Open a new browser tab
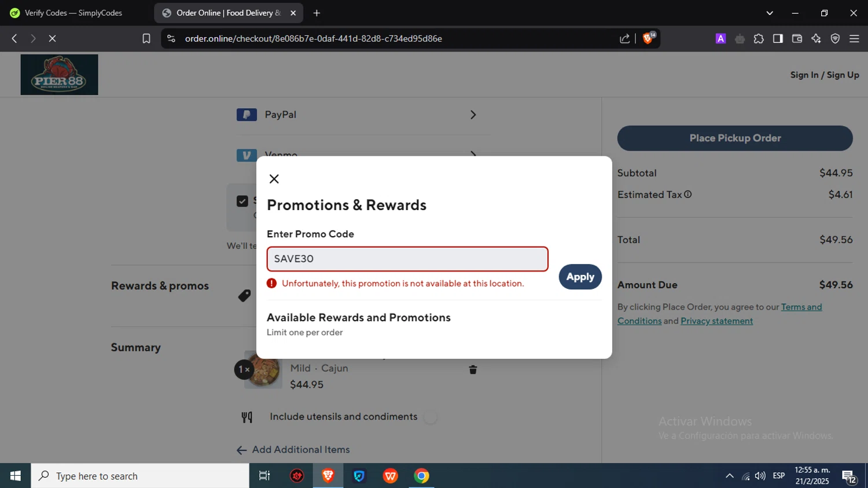The image size is (868, 488). (x=317, y=13)
